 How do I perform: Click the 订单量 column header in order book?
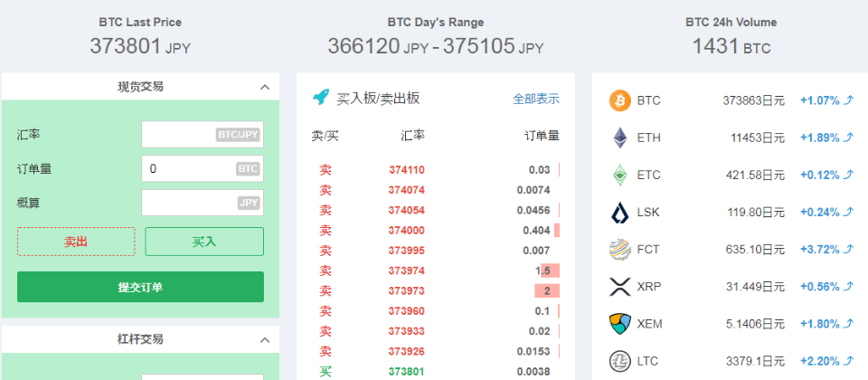tap(542, 136)
